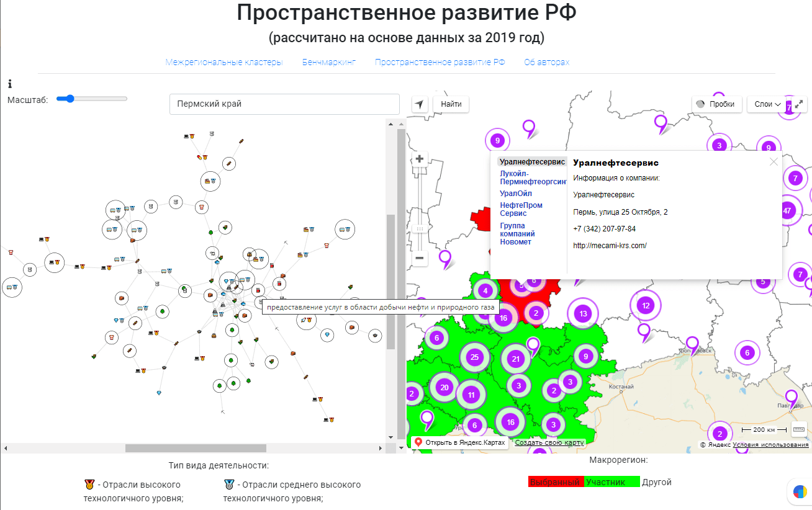Click the graph vertical scrollbar thumb
Screen dimensions: 812x510
point(390,282)
